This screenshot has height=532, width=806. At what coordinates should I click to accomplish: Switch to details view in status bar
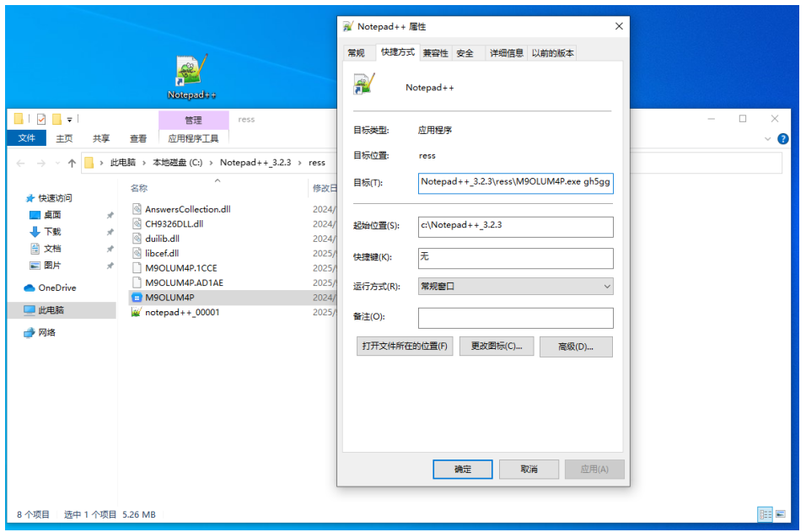point(765,514)
